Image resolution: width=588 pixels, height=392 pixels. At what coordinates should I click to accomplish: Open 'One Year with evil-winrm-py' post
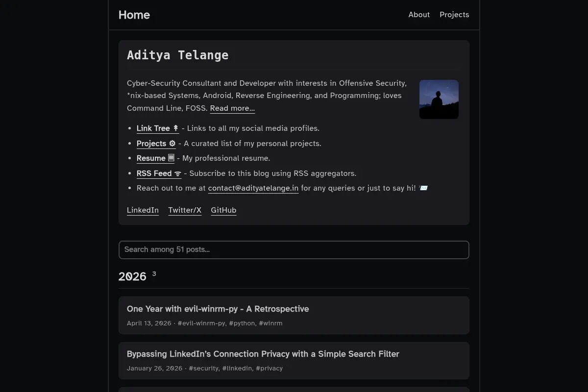pyautogui.click(x=294, y=315)
